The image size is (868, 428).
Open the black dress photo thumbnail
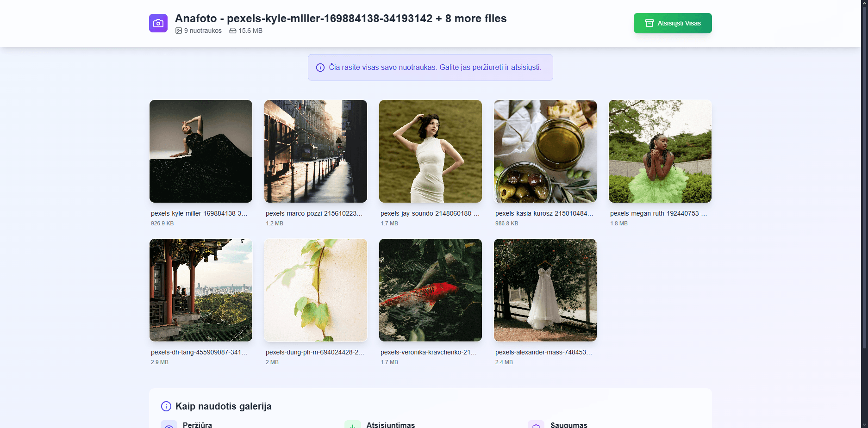tap(200, 151)
